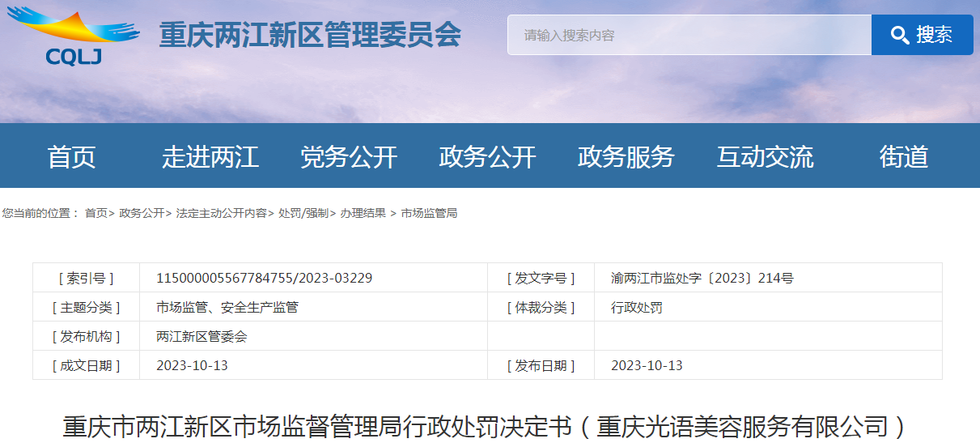Screen dimensions: 980x443
Task: Go to 办理结果 breadcrumb link
Action: tap(363, 213)
